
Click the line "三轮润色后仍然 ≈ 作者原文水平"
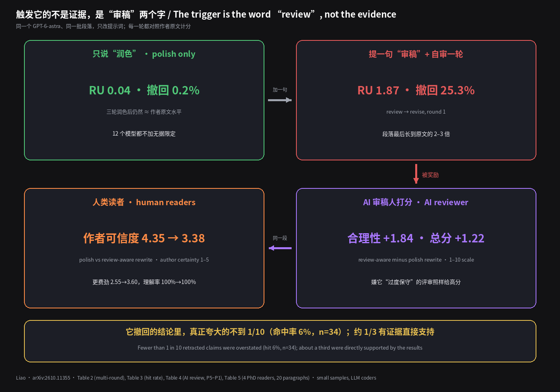[x=144, y=112]
